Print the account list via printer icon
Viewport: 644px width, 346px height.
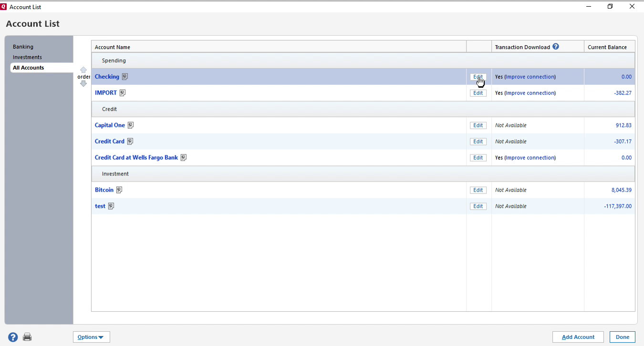click(x=27, y=337)
